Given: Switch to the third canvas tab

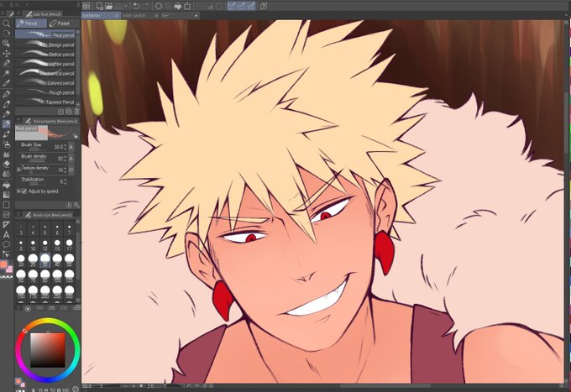Looking at the screenshot, I should [x=180, y=16].
